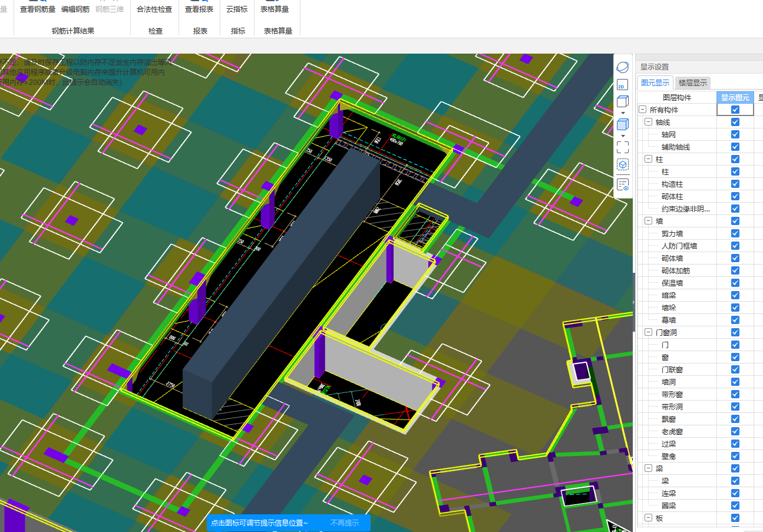
Task: Click 查看报表 in the ribbon
Action: 199,9
